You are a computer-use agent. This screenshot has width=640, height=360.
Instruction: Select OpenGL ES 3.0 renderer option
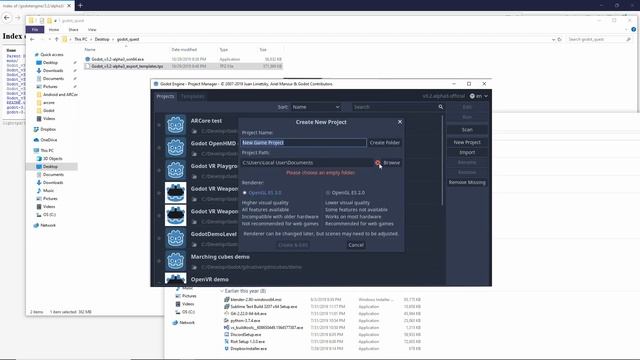tap(262, 193)
